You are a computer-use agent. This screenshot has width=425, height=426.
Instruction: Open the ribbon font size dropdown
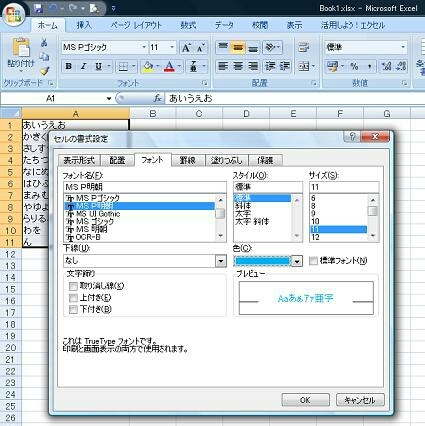click(172, 47)
